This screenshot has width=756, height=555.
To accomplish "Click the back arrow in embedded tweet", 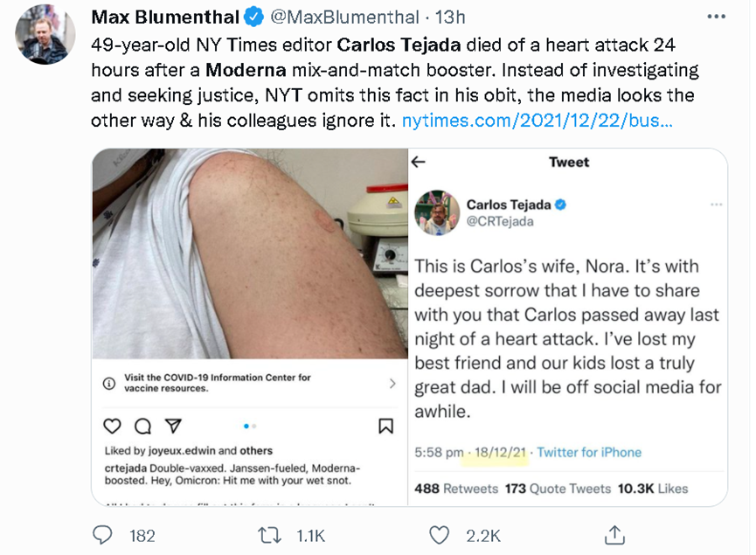I will [420, 162].
